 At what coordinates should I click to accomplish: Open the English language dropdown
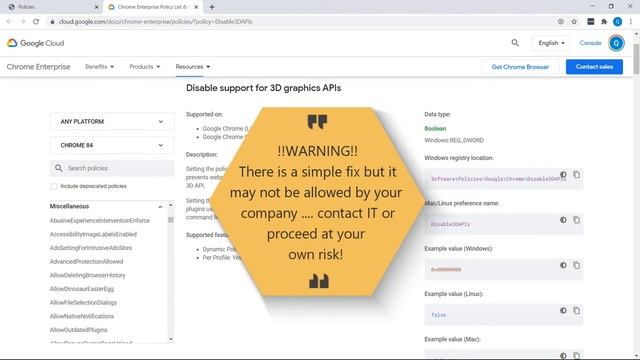(x=551, y=43)
